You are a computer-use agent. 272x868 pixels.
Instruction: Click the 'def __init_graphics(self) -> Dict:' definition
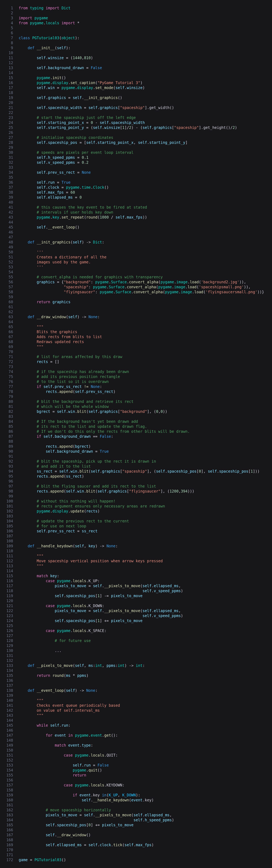66,242
